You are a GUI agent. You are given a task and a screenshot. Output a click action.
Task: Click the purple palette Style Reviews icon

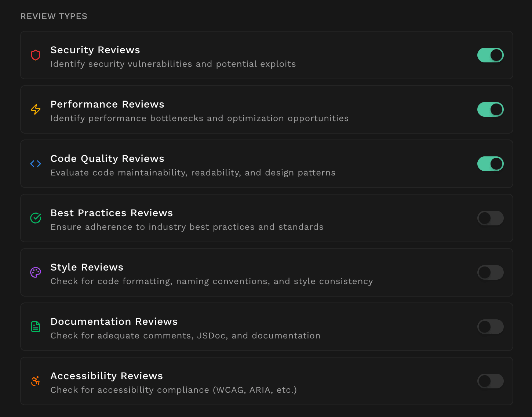[35, 272]
